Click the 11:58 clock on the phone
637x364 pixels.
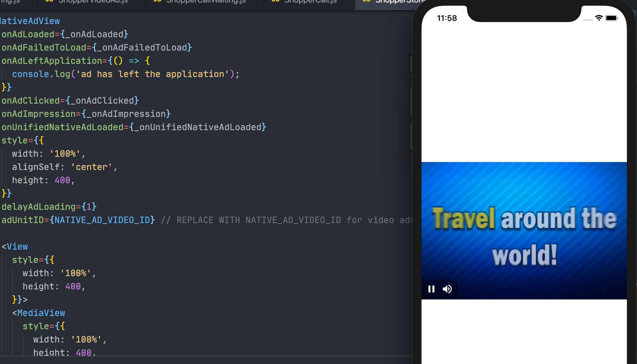[446, 18]
